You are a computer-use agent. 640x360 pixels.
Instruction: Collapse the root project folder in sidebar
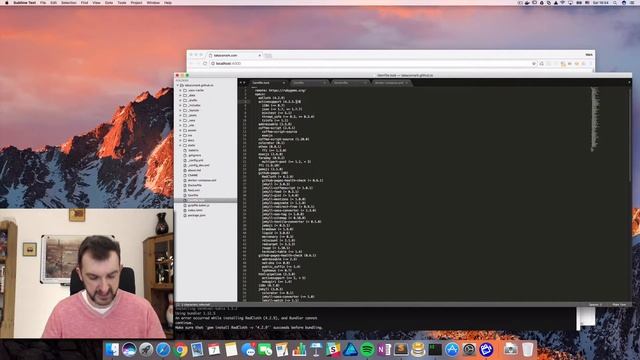coord(178,85)
